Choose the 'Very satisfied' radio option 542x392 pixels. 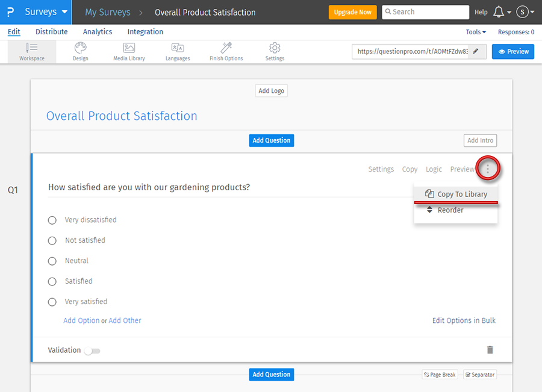(x=52, y=302)
